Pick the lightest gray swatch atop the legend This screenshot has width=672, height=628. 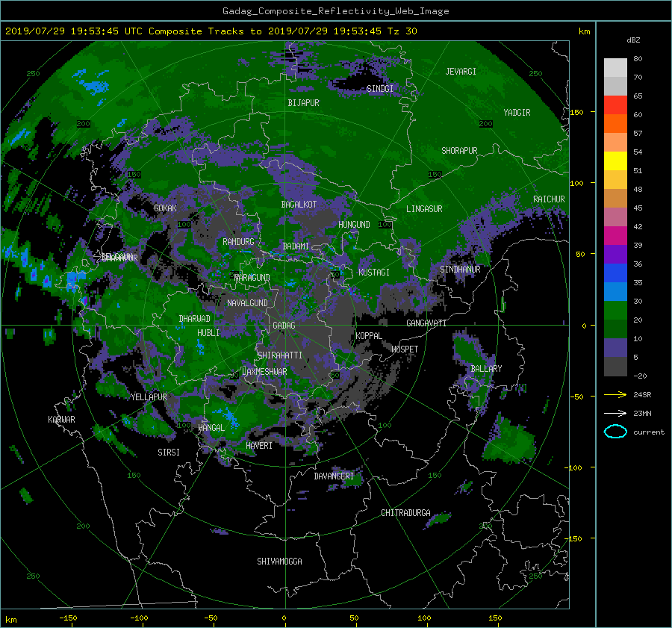coord(615,67)
